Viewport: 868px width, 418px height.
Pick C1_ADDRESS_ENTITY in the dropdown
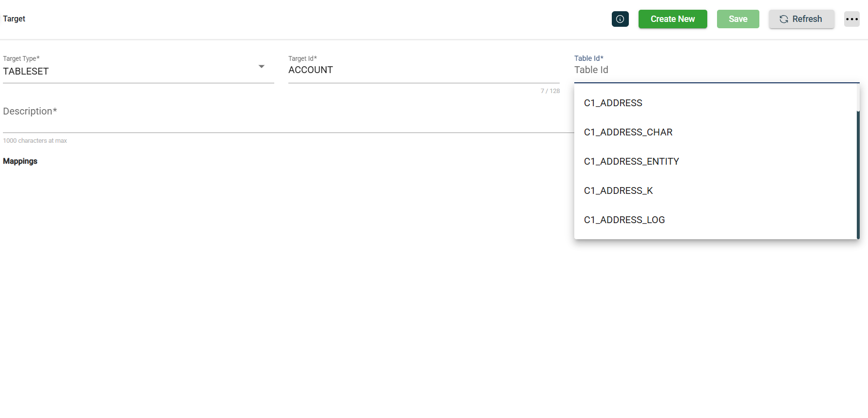tap(631, 161)
